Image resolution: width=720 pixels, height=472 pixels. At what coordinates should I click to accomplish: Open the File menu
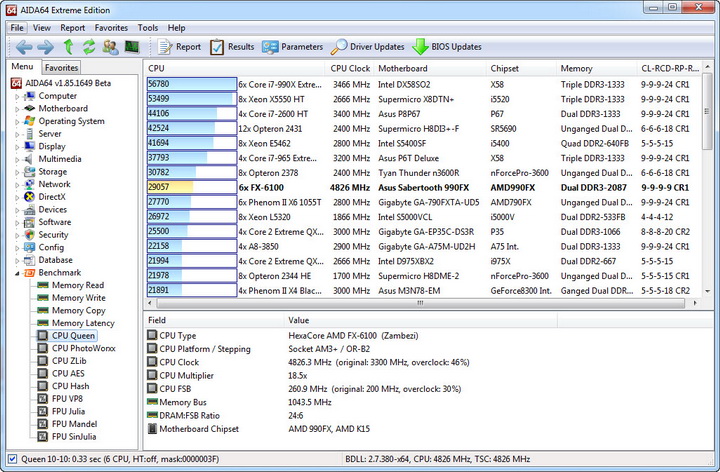17,28
